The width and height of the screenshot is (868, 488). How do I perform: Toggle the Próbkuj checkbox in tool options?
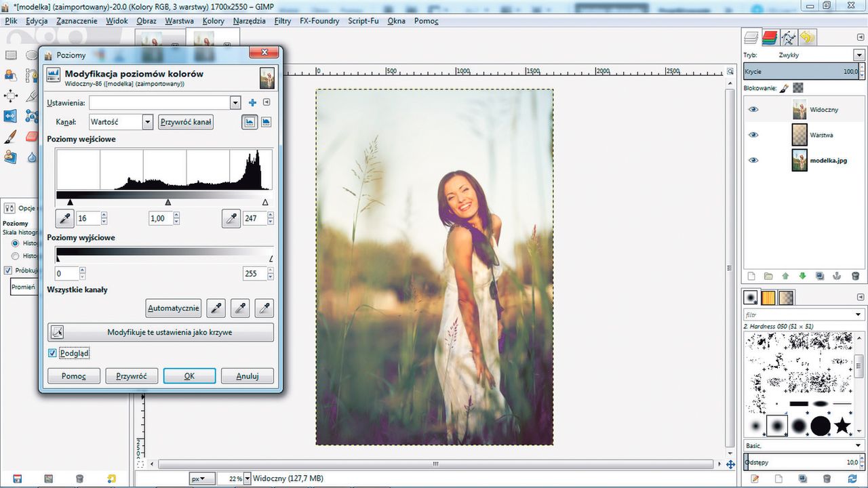click(x=8, y=270)
